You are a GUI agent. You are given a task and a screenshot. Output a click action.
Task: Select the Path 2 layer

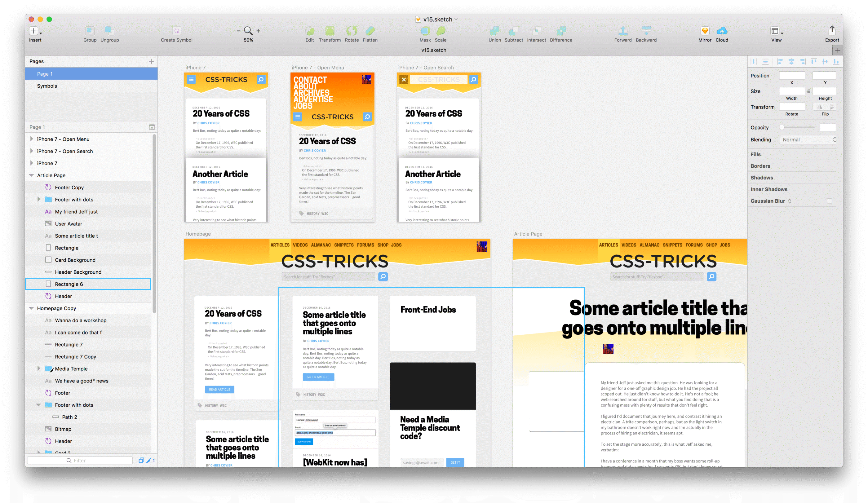(88, 417)
